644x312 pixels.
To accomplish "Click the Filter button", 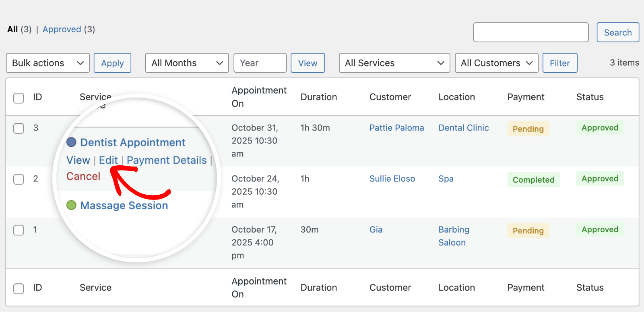I will [x=560, y=63].
